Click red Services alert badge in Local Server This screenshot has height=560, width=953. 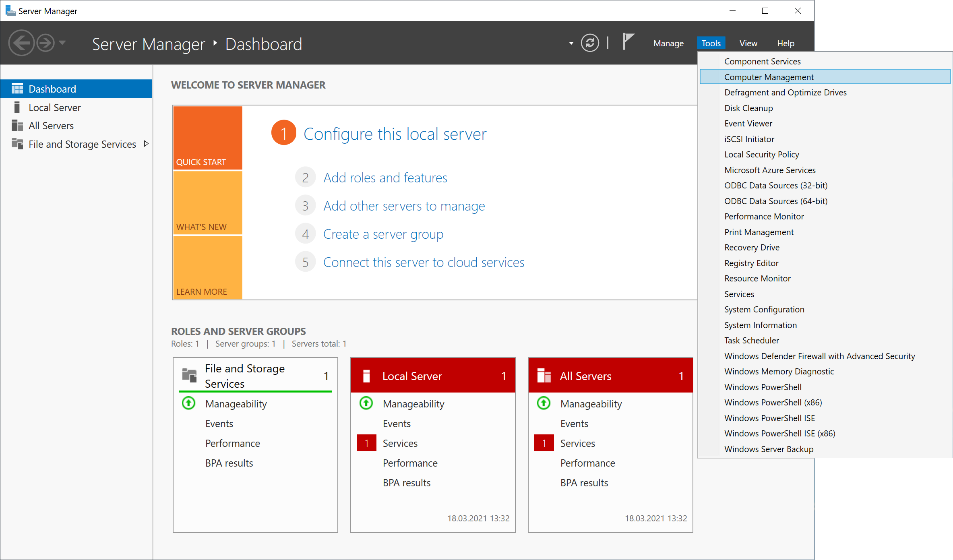tap(366, 443)
